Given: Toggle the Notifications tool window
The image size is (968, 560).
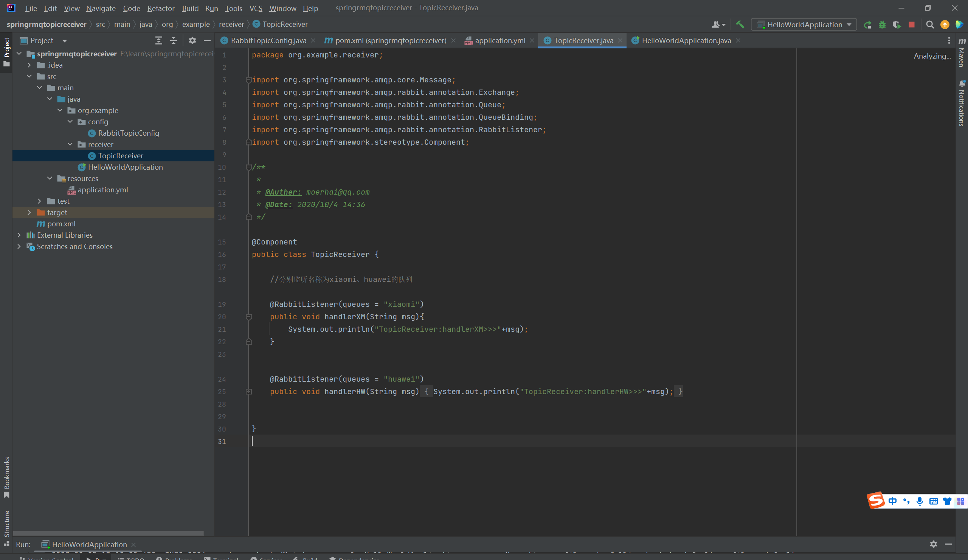Looking at the screenshot, I should (x=962, y=104).
